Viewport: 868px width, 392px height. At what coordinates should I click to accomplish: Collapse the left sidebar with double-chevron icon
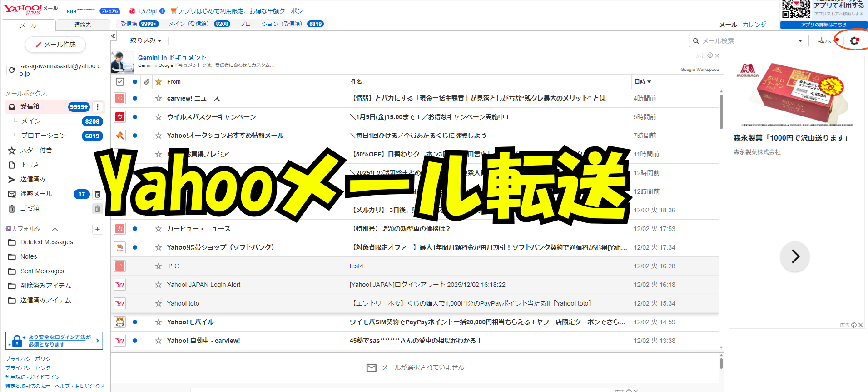113,36
